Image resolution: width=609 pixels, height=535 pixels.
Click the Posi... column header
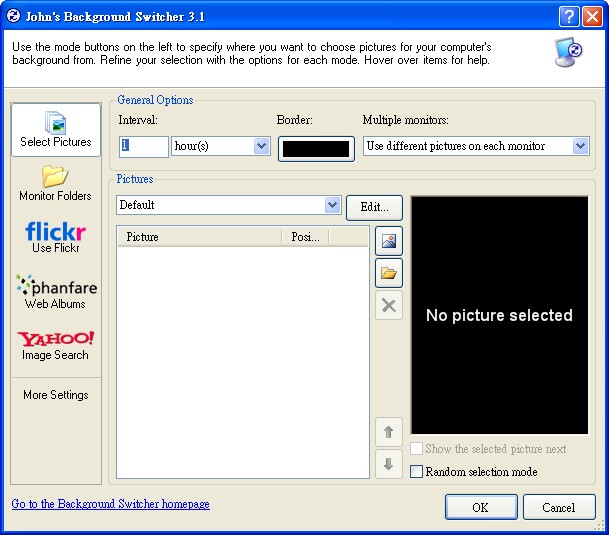pyautogui.click(x=305, y=237)
